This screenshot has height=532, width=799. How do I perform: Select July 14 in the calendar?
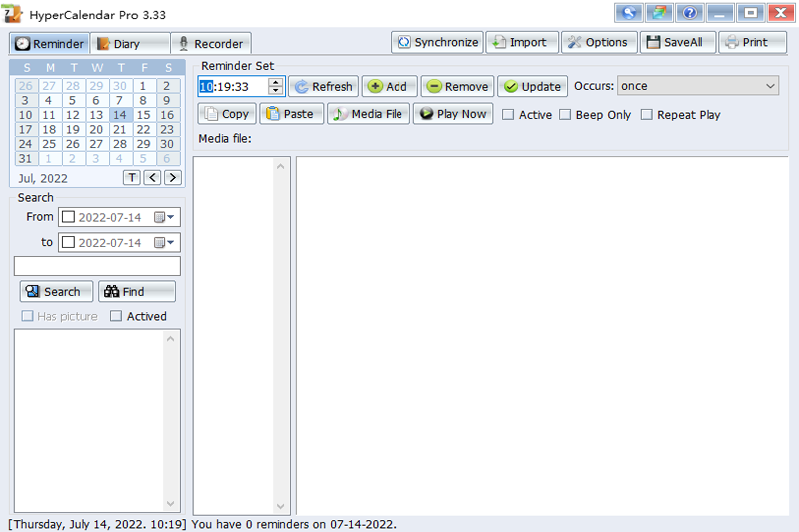[x=120, y=115]
